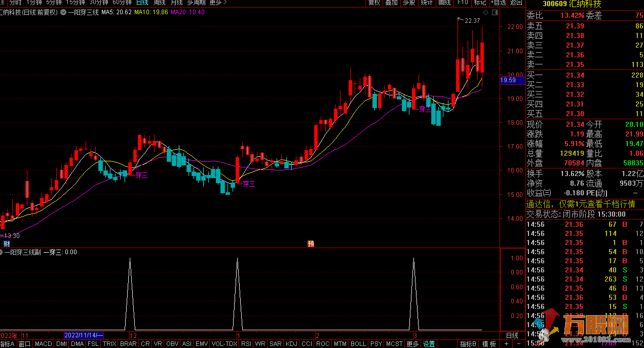644x348 pixels.
Task: Select the 60分钟 period tab
Action: coord(123,3)
